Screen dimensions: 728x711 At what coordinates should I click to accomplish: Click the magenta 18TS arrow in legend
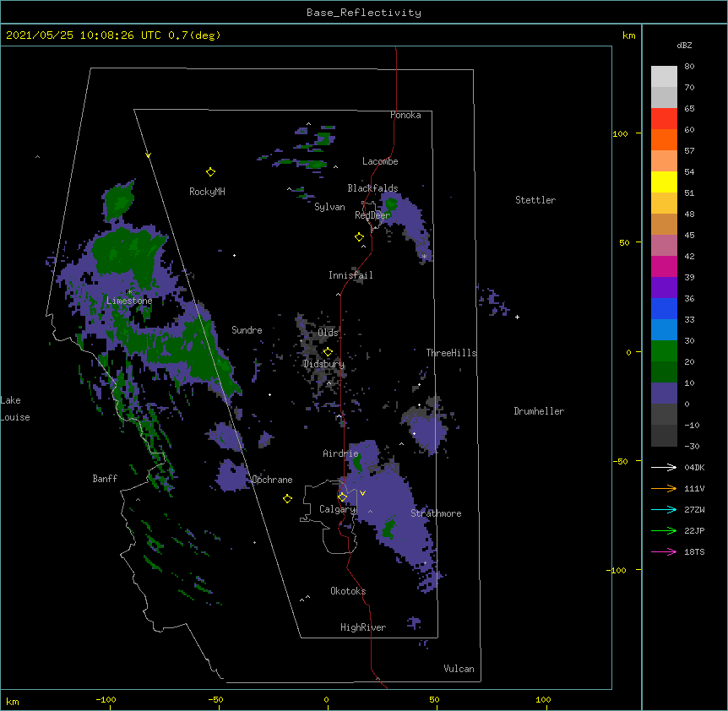[664, 551]
